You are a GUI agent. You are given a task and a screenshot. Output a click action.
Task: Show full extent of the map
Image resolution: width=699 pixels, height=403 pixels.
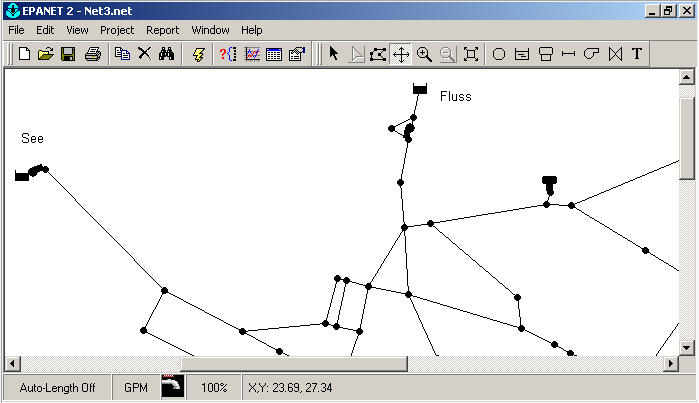point(471,54)
